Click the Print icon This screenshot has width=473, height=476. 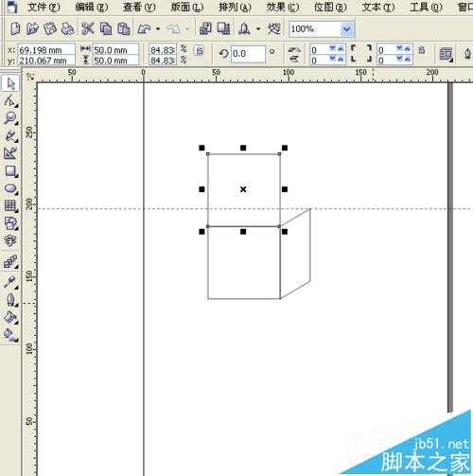tap(67, 29)
